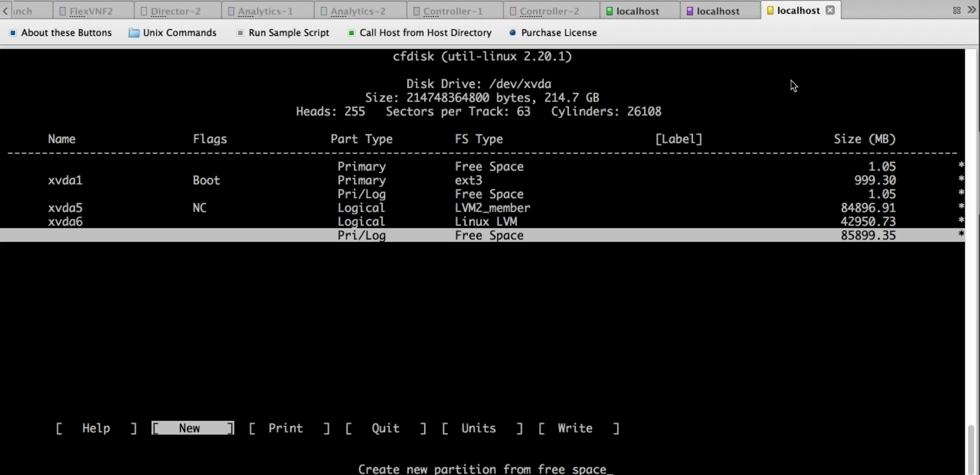980x475 pixels.
Task: Show more tabs with double chevron
Action: pos(972,10)
